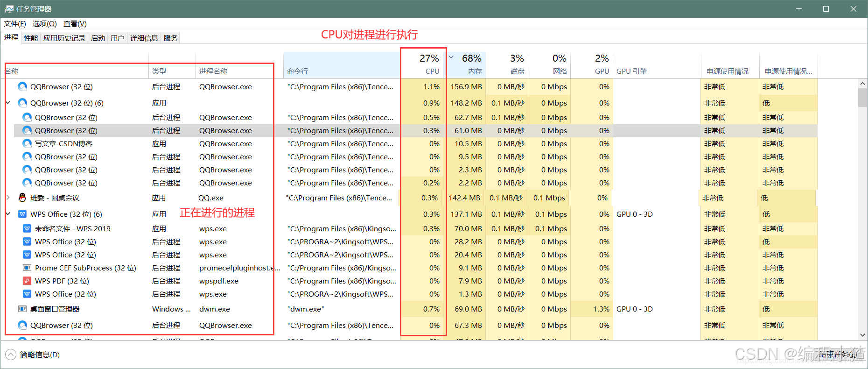Click the red WPS PDF icon

point(27,281)
